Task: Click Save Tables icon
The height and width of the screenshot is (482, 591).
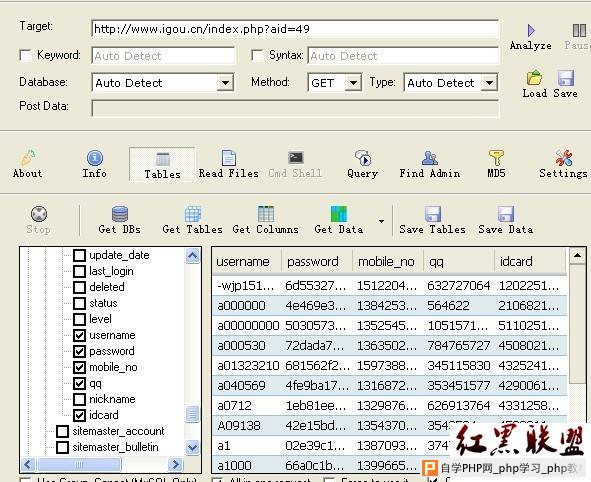Action: [433, 214]
